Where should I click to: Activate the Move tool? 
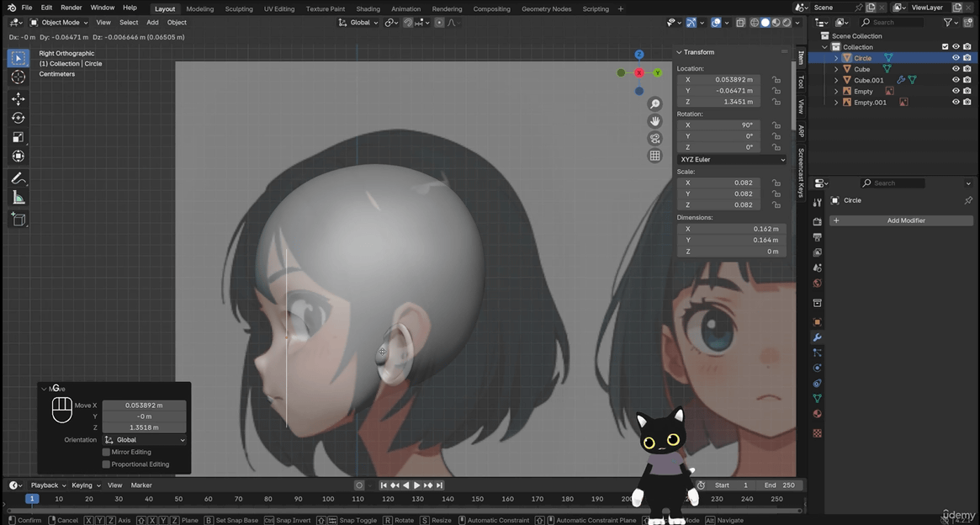point(19,98)
